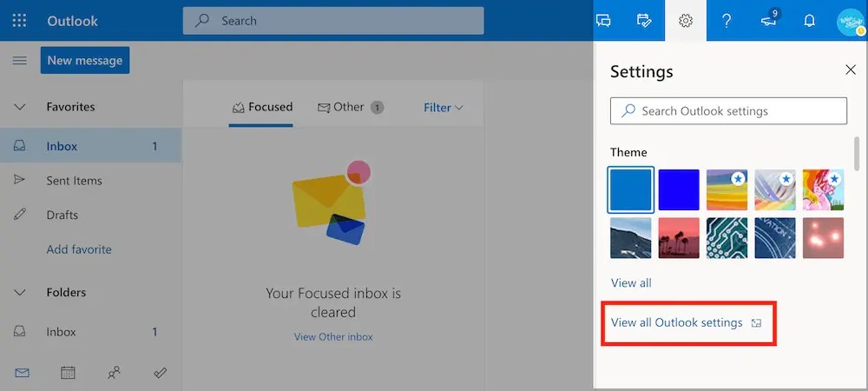The height and width of the screenshot is (391, 868).
Task: Close the Settings panel
Action: point(851,70)
